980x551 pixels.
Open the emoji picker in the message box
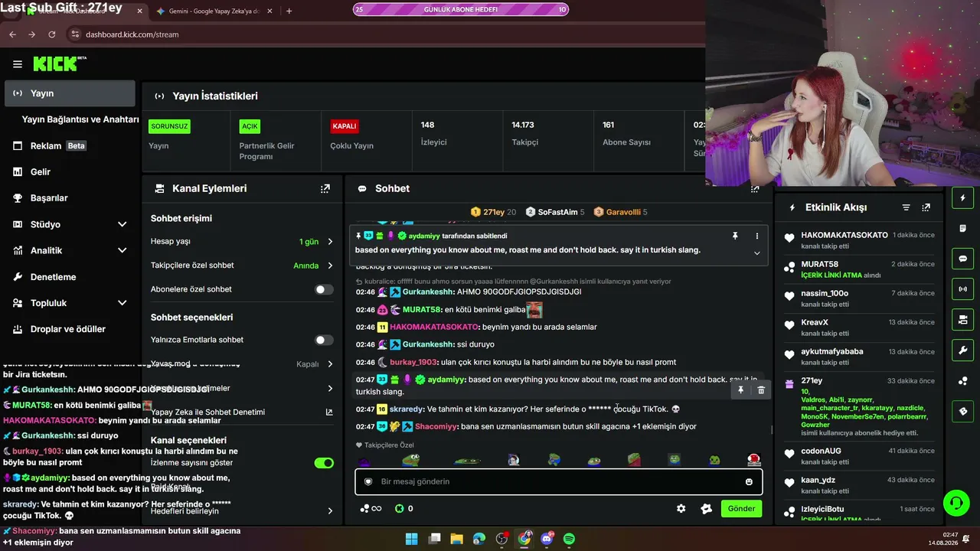(x=749, y=482)
